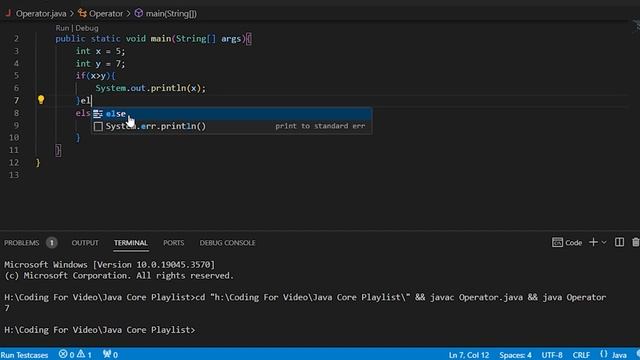The height and width of the screenshot is (360, 640).
Task: Change the file encoding UTF-8
Action: [x=552, y=355]
